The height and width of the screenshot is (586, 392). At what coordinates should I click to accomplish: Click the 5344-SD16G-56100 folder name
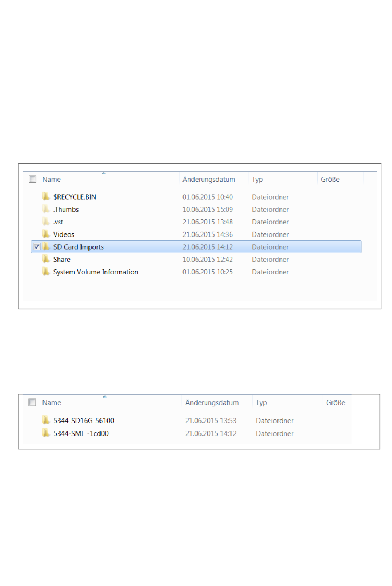pyautogui.click(x=84, y=421)
